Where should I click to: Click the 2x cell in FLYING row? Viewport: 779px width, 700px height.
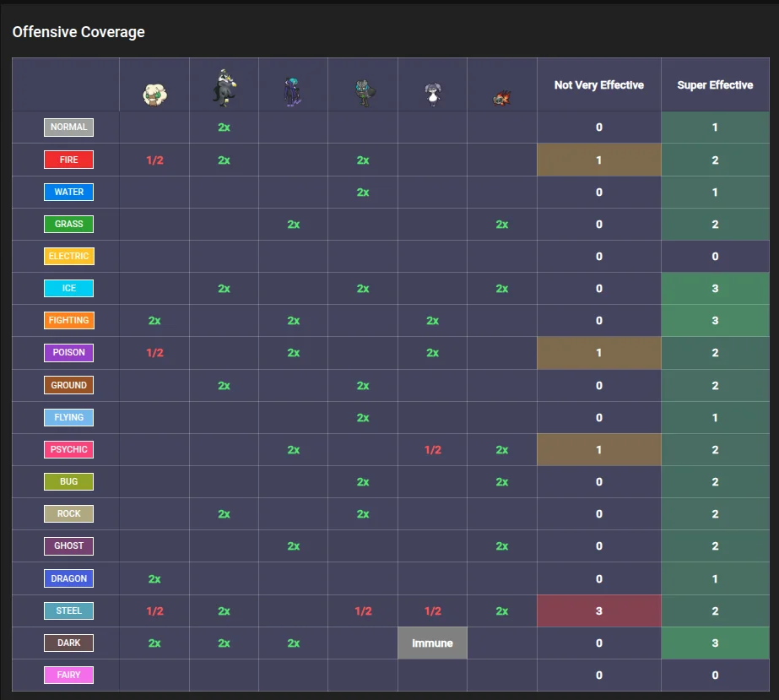pos(363,418)
